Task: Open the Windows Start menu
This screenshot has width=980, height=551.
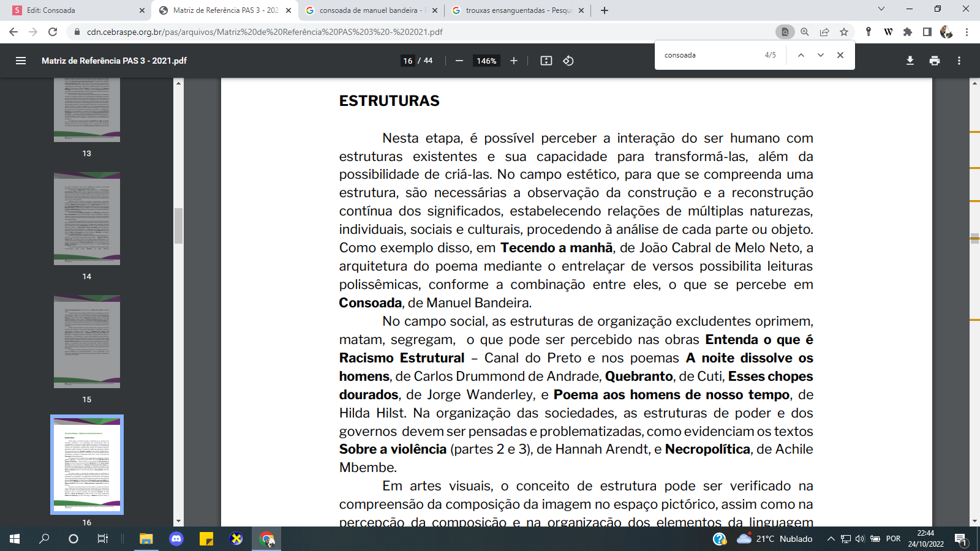Action: tap(15, 539)
